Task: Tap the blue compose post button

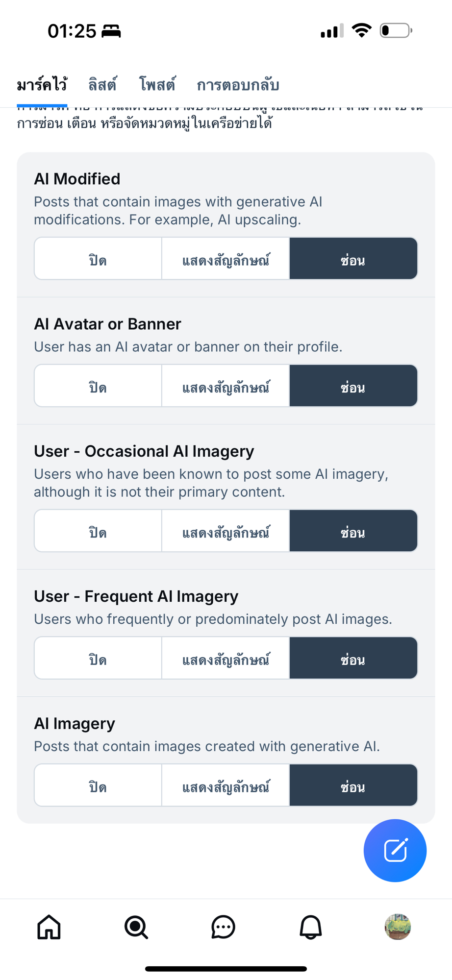Action: point(395,850)
